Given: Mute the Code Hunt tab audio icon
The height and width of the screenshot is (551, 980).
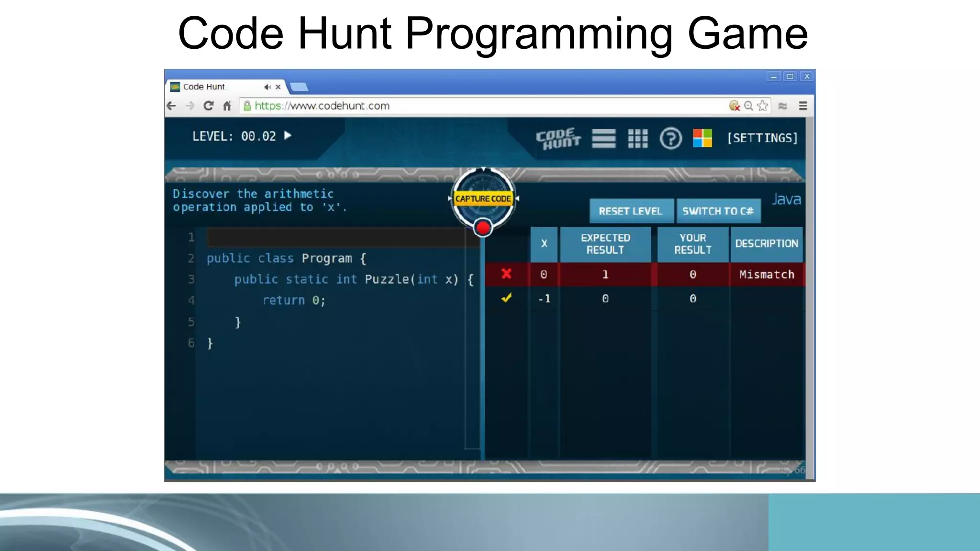Looking at the screenshot, I should pyautogui.click(x=267, y=87).
